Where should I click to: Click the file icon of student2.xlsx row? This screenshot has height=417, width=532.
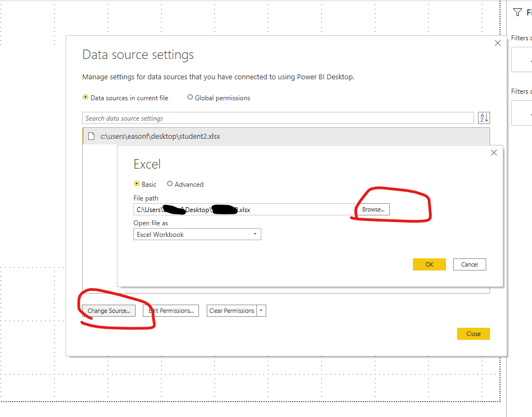click(92, 136)
